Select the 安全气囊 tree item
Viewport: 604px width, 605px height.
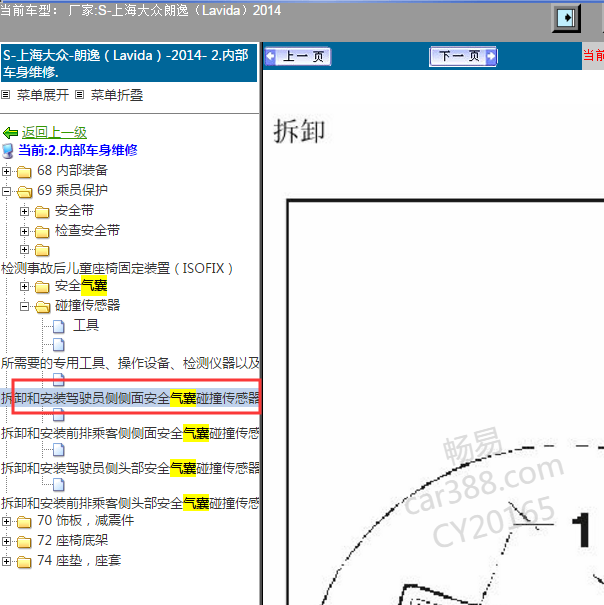(81, 286)
